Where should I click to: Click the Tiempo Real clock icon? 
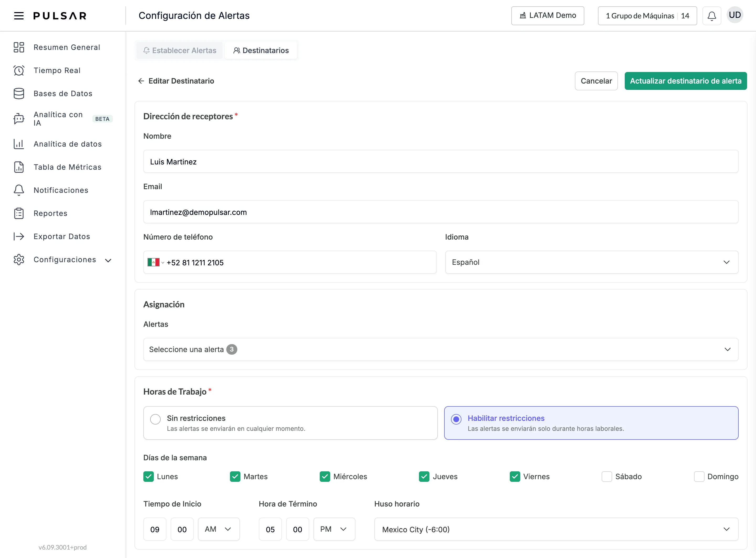(x=19, y=70)
